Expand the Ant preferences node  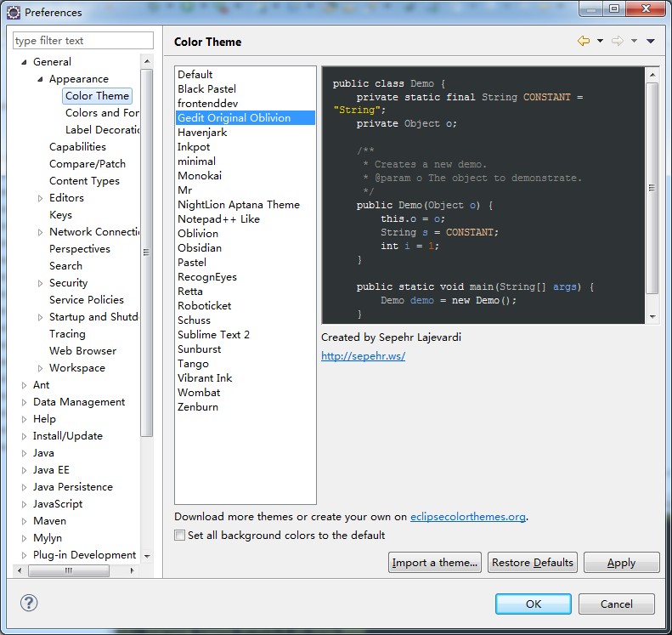pos(24,385)
